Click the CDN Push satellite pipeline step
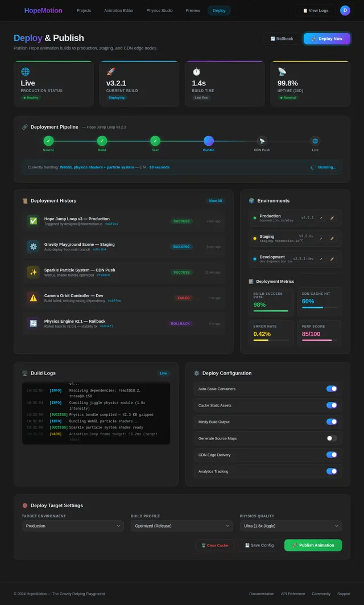This screenshot has width=364, height=605. (262, 141)
